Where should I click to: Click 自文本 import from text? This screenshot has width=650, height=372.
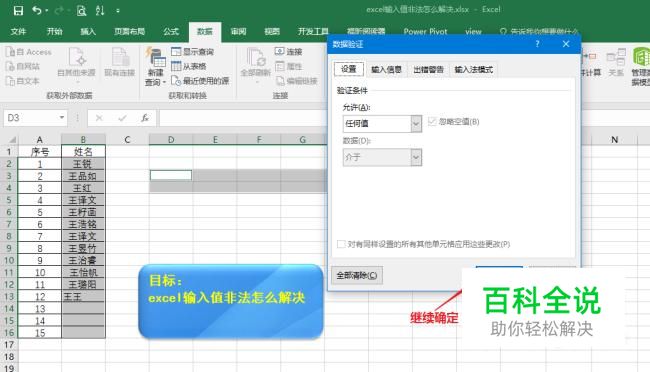click(x=23, y=81)
